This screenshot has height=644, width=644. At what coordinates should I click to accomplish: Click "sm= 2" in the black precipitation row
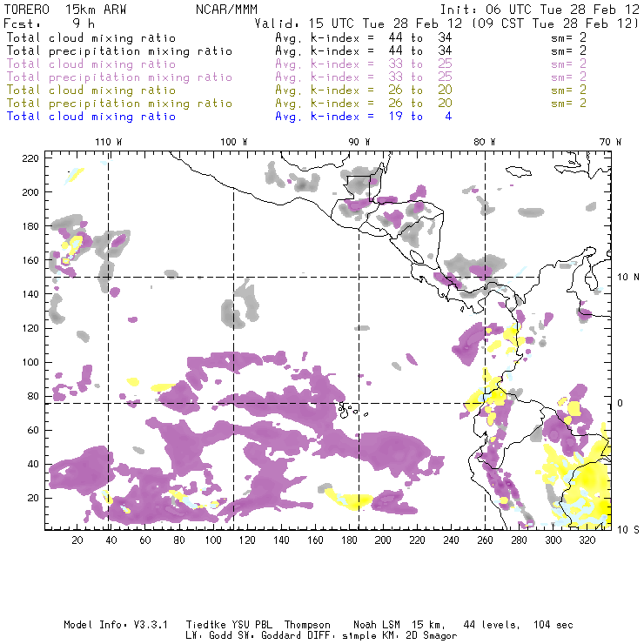pyautogui.click(x=569, y=51)
